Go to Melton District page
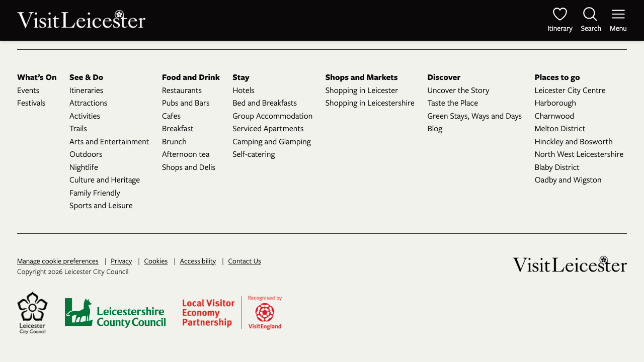 (560, 128)
